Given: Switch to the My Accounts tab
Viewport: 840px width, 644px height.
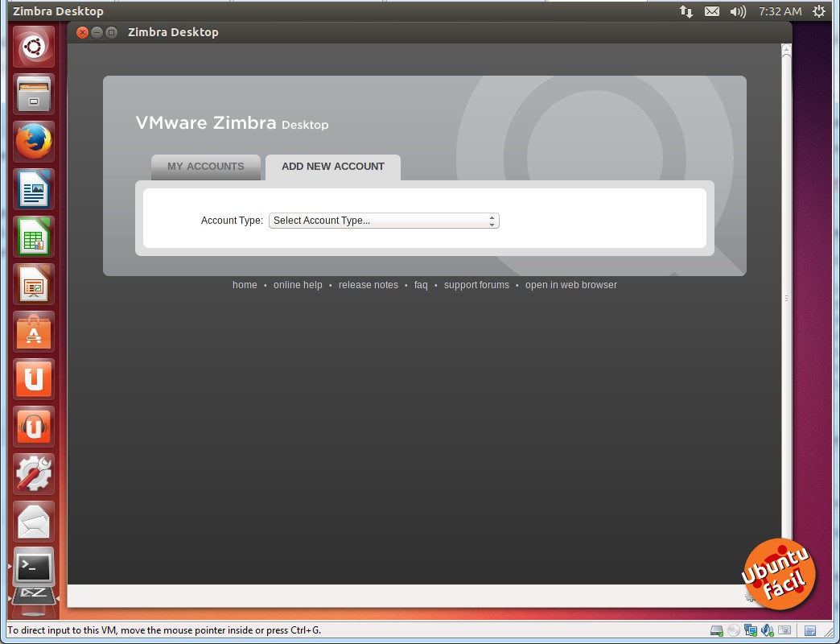Looking at the screenshot, I should 206,167.
